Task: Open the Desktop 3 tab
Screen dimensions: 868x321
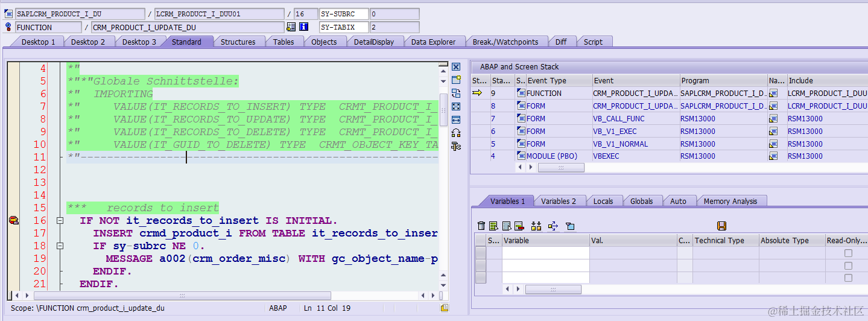Action: (139, 42)
